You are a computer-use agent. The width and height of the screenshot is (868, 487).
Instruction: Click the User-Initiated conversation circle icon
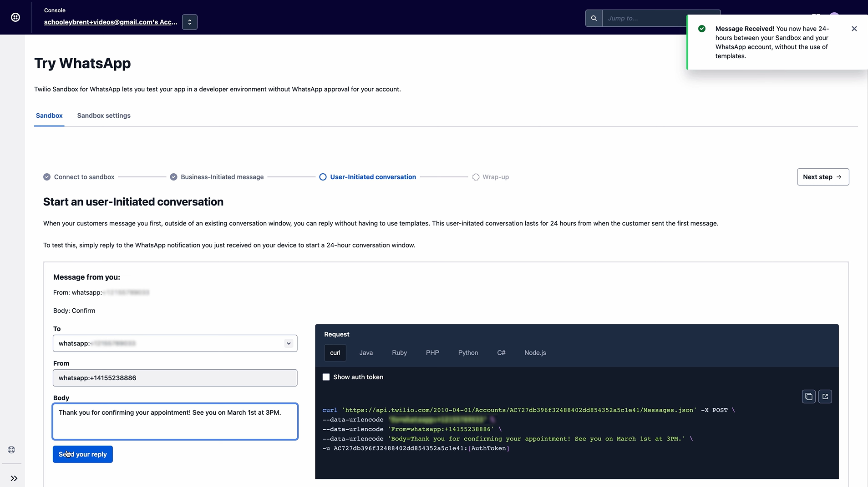tap(323, 177)
